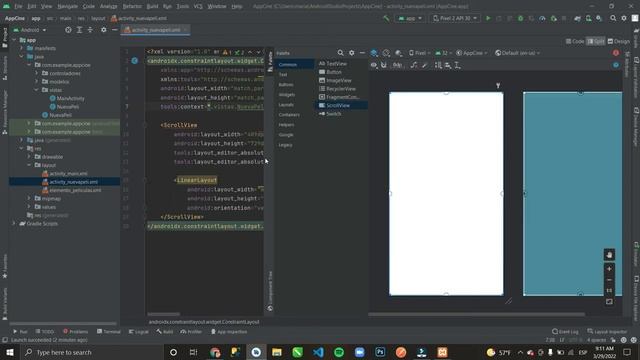Screen dimensions: 640x360
Task: Open the Terminal tool window
Action: 109,332
